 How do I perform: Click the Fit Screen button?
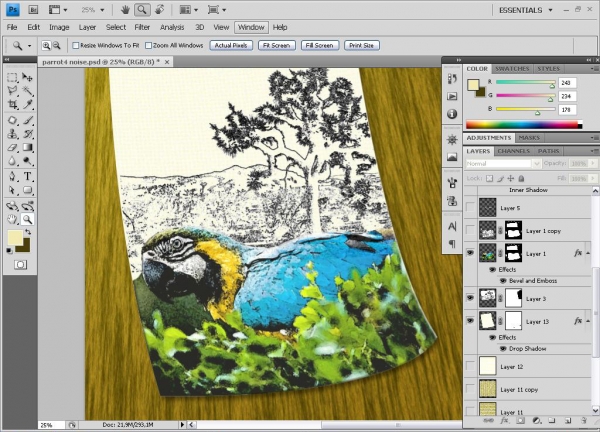pyautogui.click(x=277, y=46)
